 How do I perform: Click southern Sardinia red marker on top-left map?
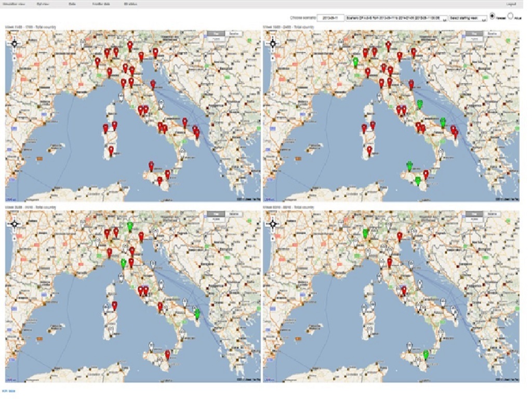pos(111,151)
